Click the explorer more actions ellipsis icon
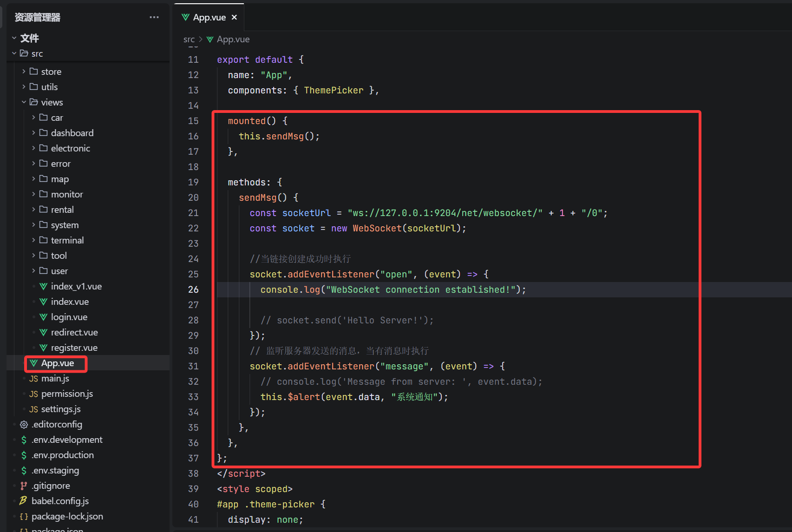 click(154, 17)
